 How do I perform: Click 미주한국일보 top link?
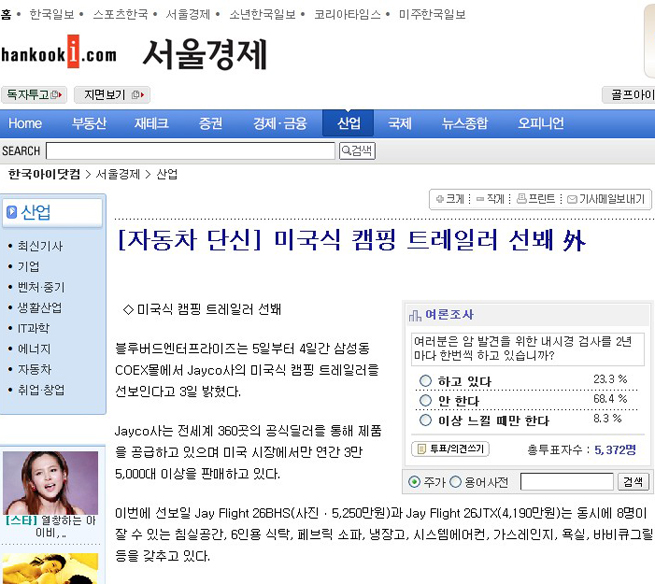(432, 15)
